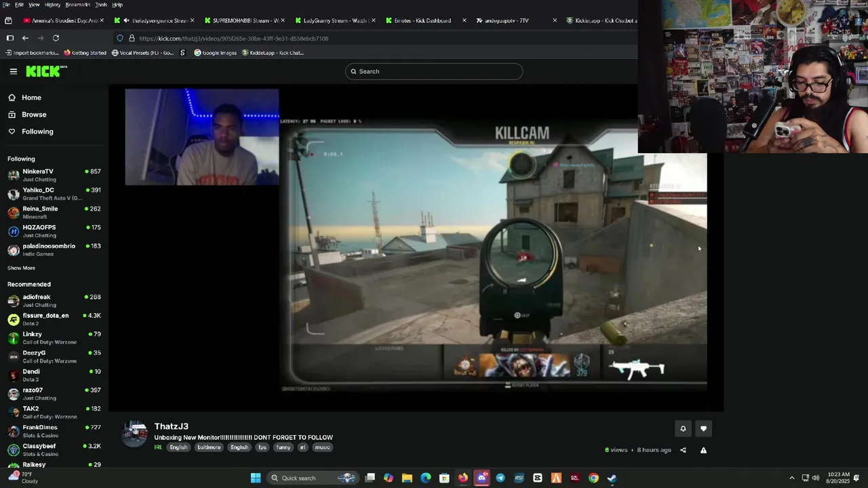Open the Copilot taskbar icon
Screen dimensions: 868x488
click(388, 478)
